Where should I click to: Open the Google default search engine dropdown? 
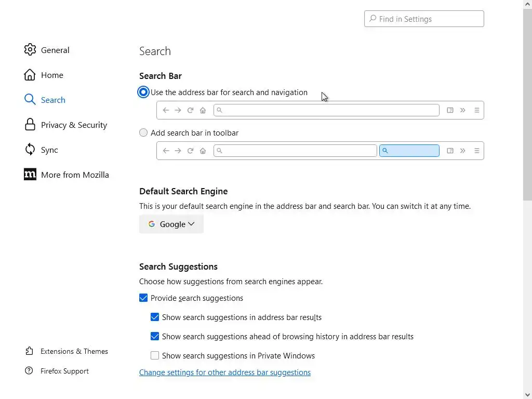171,224
